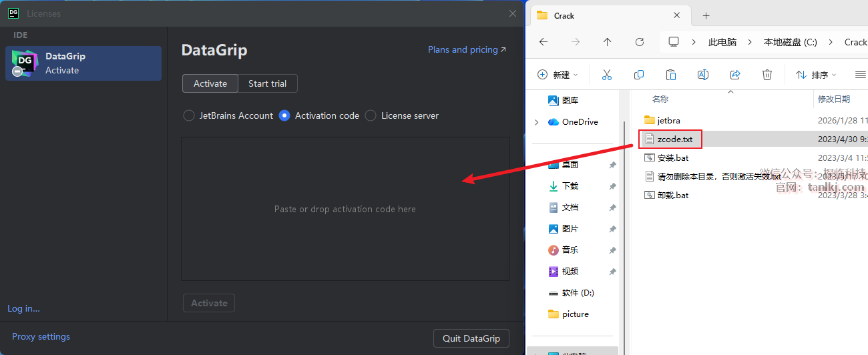Go up one folder level in Explorer
Image resolution: width=868 pixels, height=355 pixels.
tap(607, 42)
